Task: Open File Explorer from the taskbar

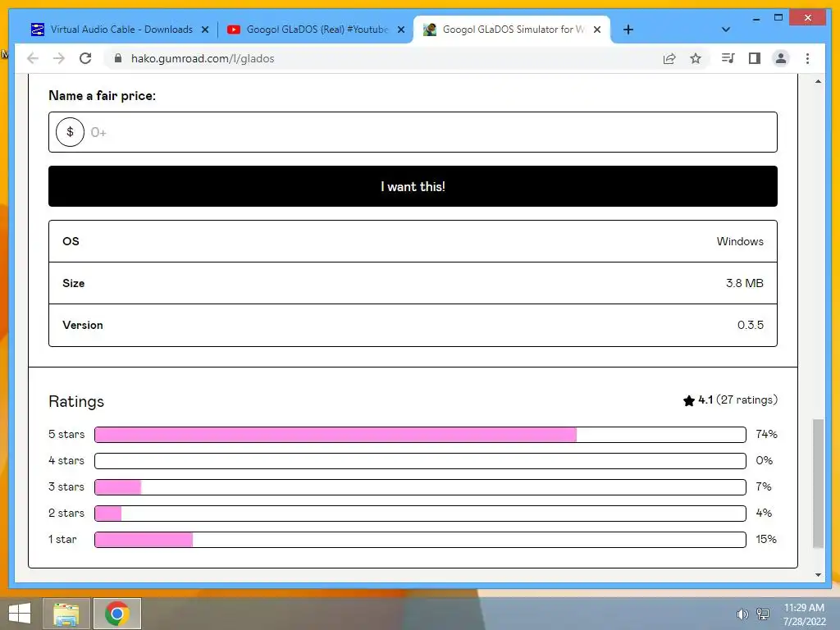Action: pos(66,614)
